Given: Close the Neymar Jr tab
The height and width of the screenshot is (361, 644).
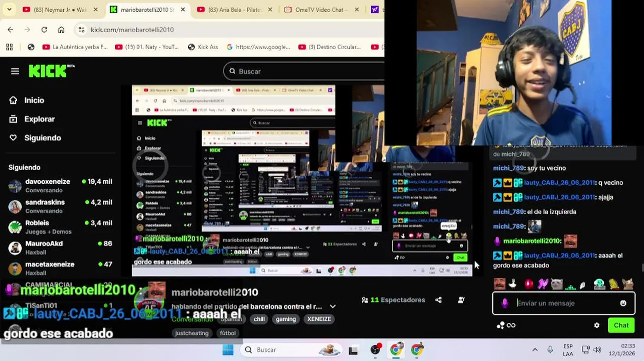Looking at the screenshot, I should tap(96, 10).
